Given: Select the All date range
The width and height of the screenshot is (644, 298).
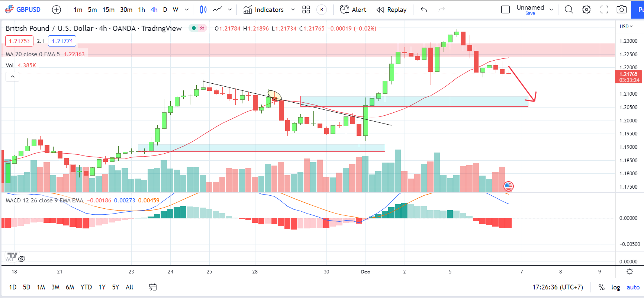Looking at the screenshot, I should (129, 287).
